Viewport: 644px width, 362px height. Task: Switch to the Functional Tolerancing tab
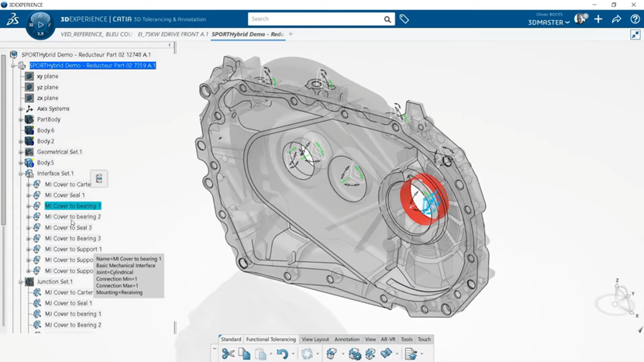pos(270,340)
